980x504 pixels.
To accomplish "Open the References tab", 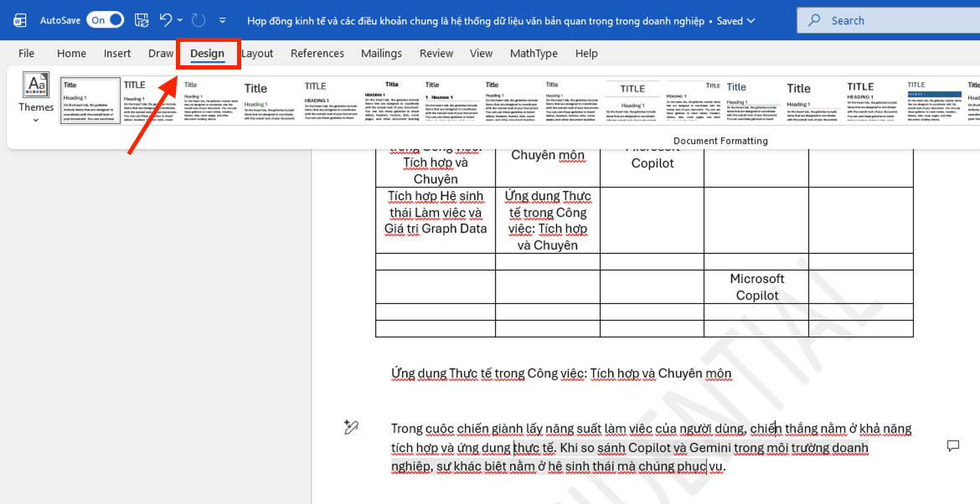I will tap(317, 54).
